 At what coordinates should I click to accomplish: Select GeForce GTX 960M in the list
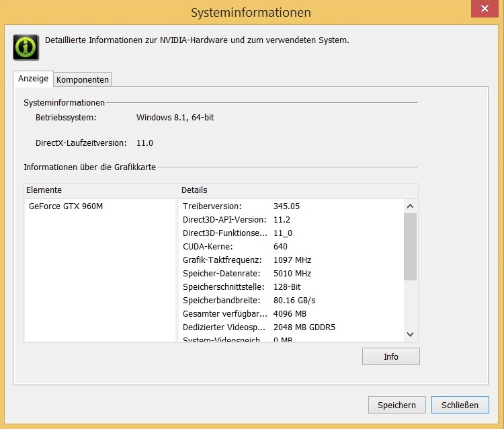[x=66, y=206]
